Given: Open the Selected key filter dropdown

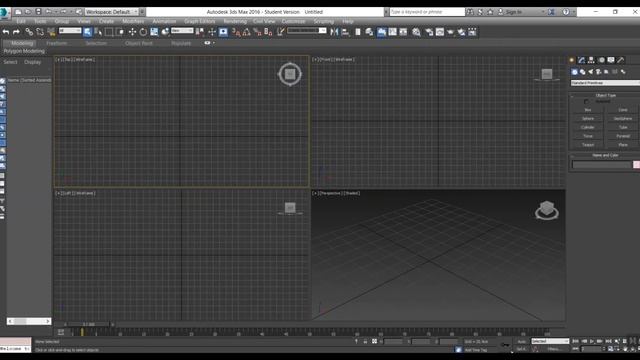Looking at the screenshot, I should coord(550,341).
